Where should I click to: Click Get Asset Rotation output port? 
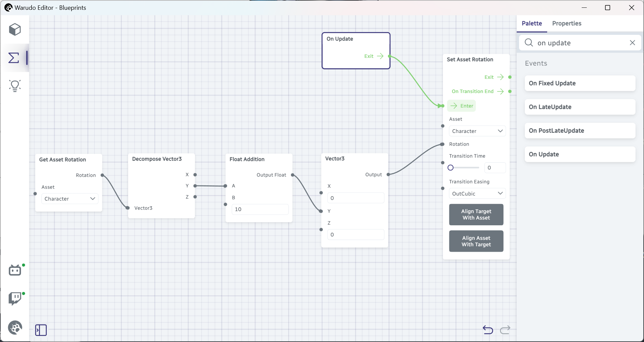coord(102,175)
